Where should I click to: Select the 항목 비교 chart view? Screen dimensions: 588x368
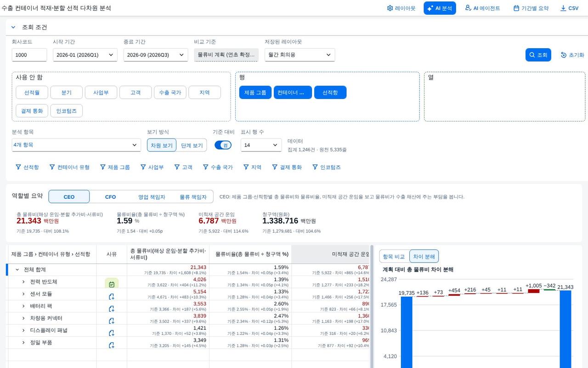click(394, 257)
